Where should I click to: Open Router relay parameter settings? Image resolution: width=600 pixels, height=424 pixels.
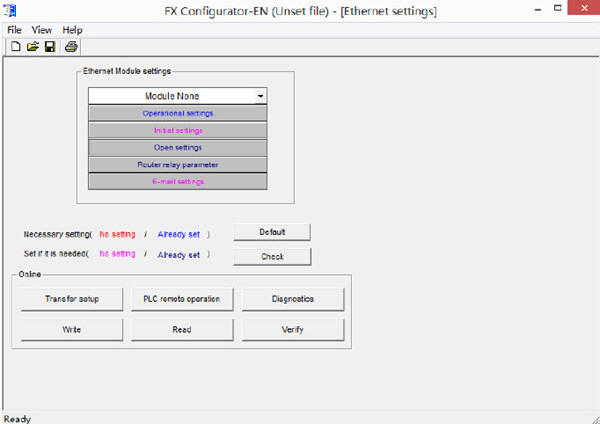pyautogui.click(x=177, y=164)
